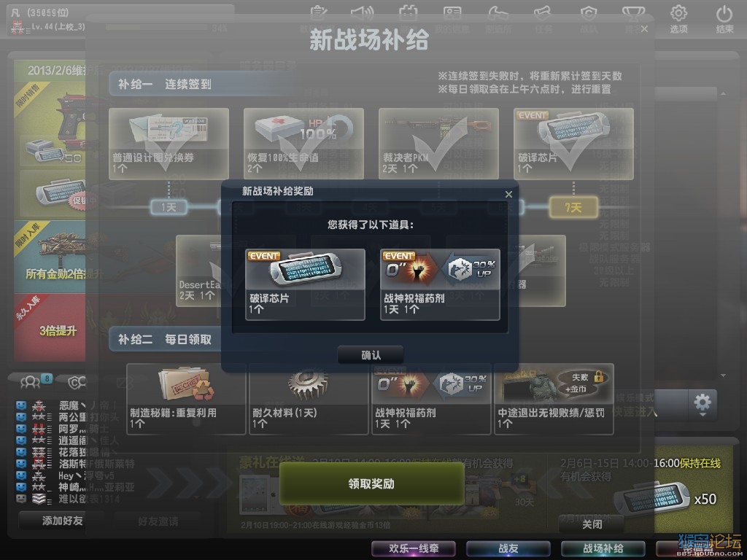Open the 战场补给 bottom tab
This screenshot has height=560, width=747.
(x=603, y=548)
